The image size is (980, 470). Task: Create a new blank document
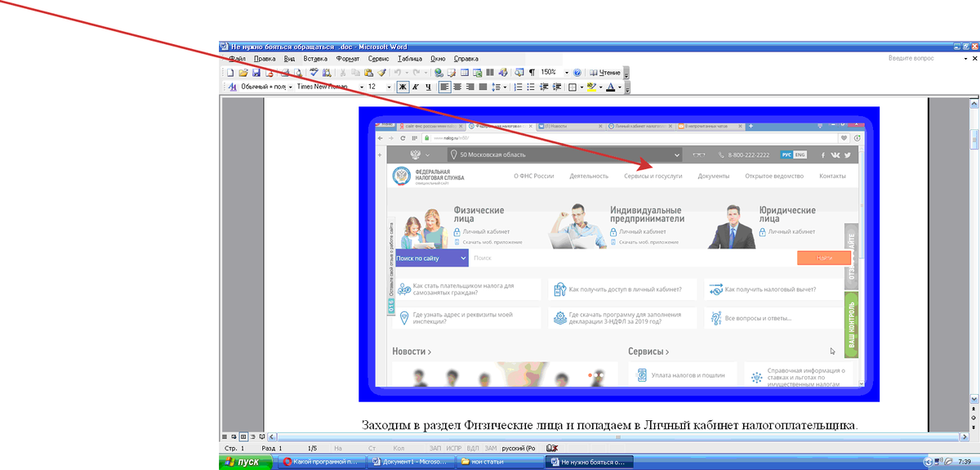pyautogui.click(x=230, y=73)
